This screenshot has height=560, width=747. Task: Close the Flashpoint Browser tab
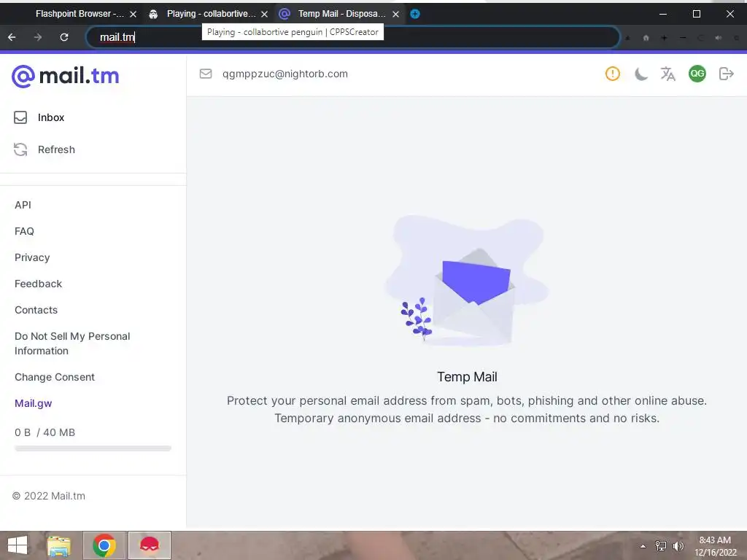pos(133,15)
